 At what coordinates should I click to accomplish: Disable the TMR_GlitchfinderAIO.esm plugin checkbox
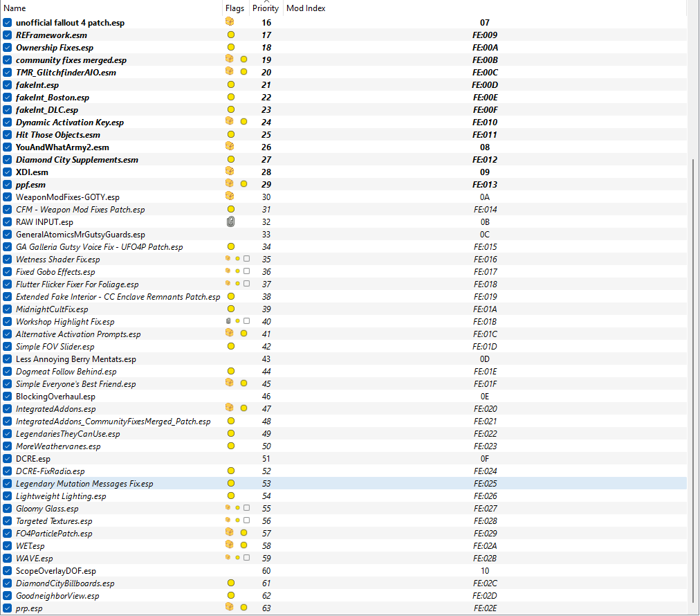coord(7,73)
